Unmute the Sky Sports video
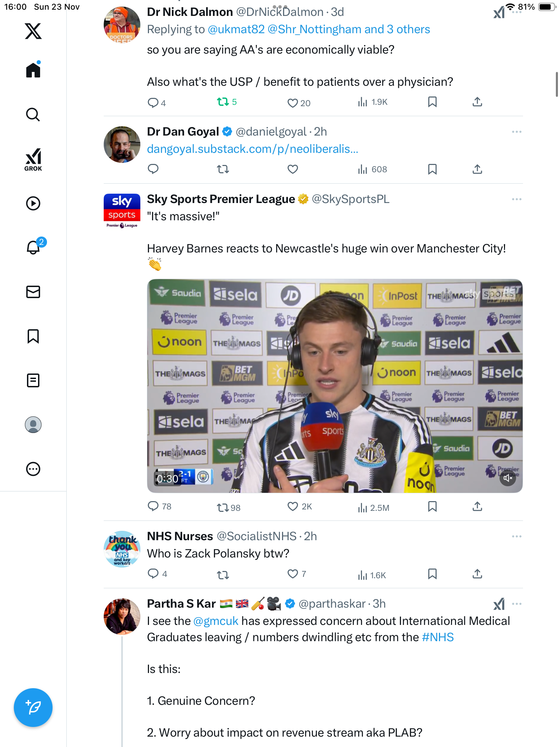The width and height of the screenshot is (560, 747). (507, 478)
